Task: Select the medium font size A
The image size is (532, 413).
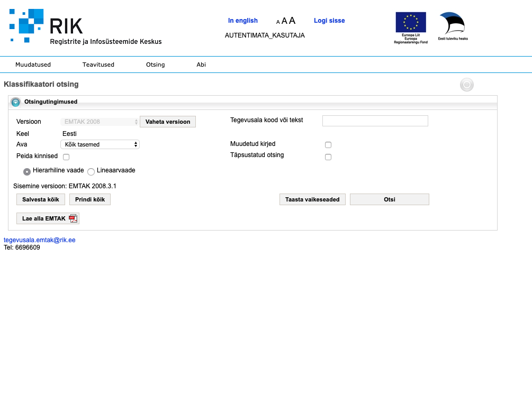Action: (x=284, y=21)
